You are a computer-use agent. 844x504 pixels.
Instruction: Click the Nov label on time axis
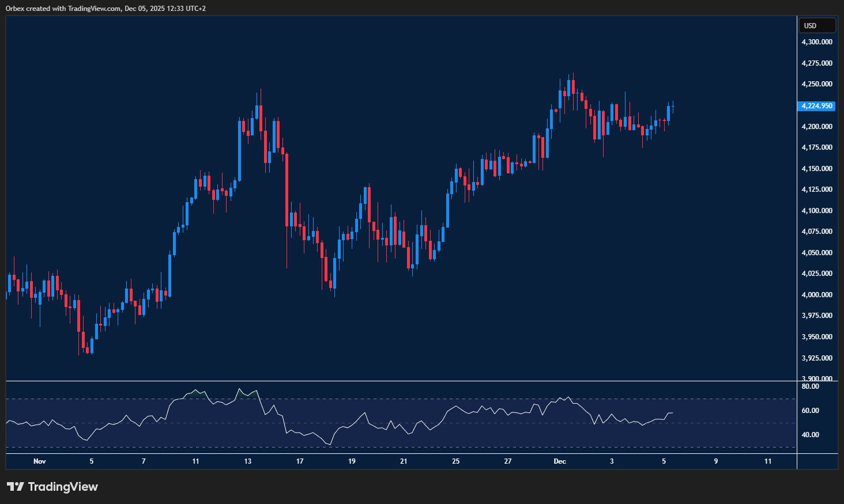39,461
